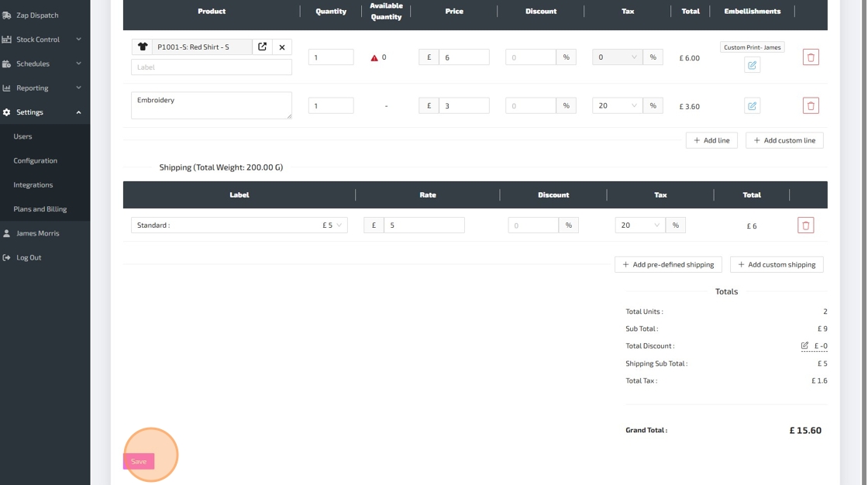This screenshot has width=868, height=485.
Task: Expand the Reporting menu
Action: coord(78,88)
